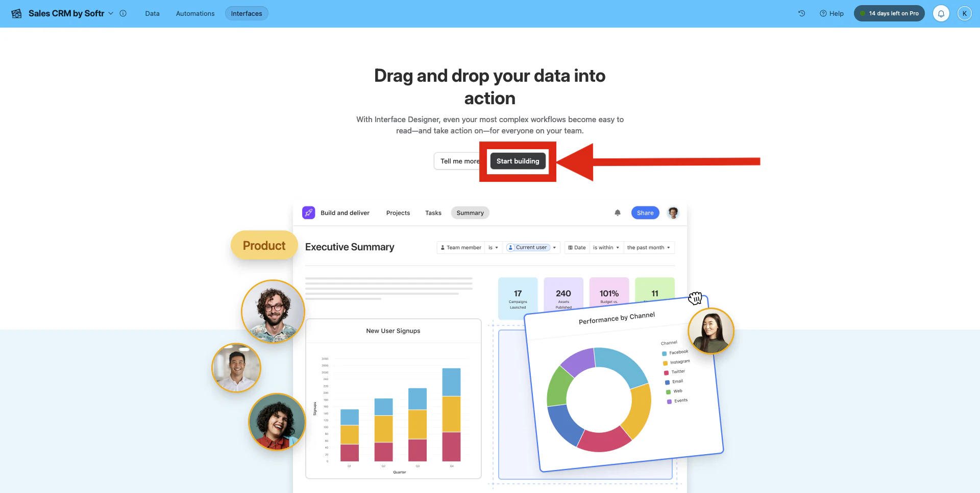Open the K account avatar
980x493 pixels.
point(964,13)
